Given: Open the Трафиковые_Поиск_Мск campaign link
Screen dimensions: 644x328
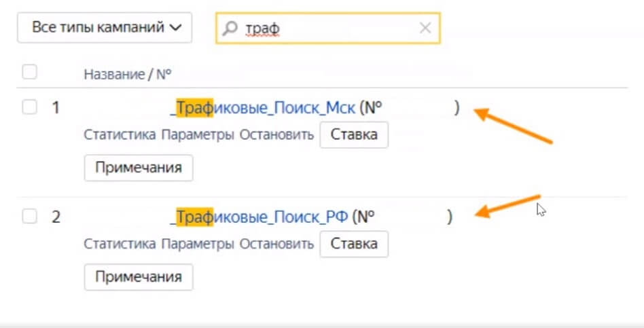Looking at the screenshot, I should (x=266, y=107).
